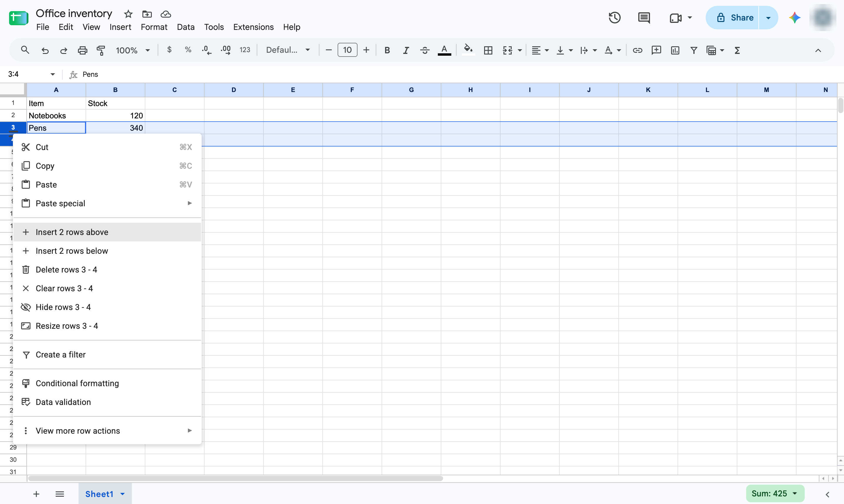Open more number formats 123
The image size is (844, 504).
(x=245, y=50)
